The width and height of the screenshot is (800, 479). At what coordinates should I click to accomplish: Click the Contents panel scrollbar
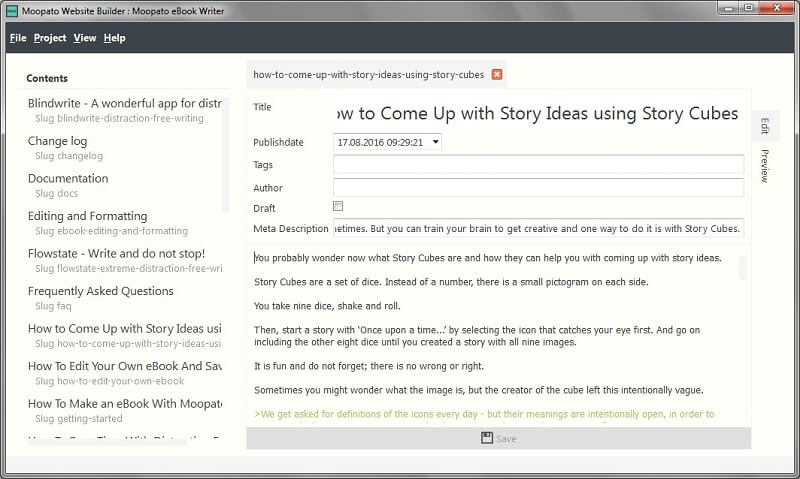[x=225, y=156]
